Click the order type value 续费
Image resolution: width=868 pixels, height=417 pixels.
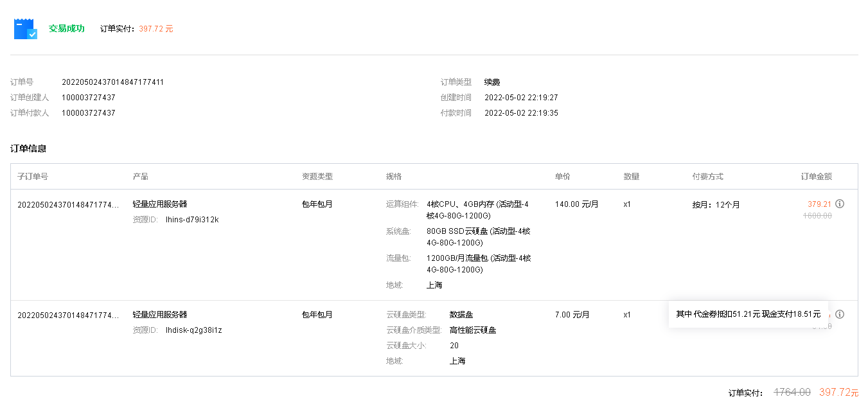492,82
